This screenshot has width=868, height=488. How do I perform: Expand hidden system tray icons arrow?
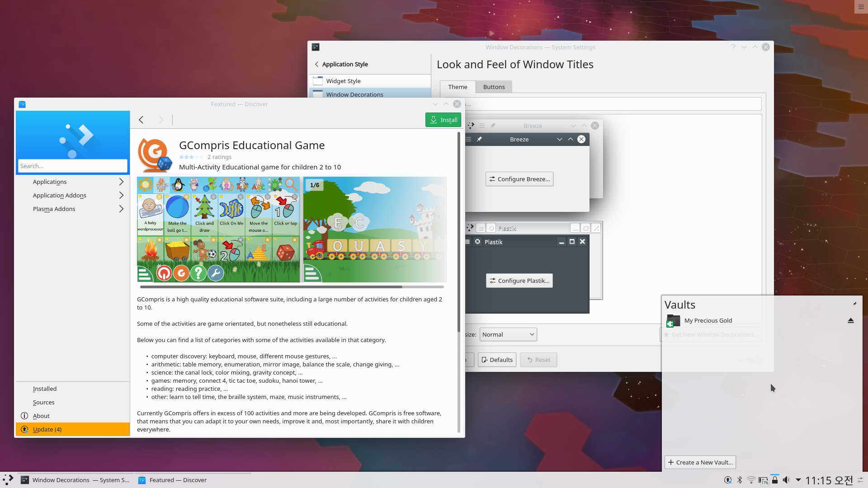pyautogui.click(x=798, y=480)
